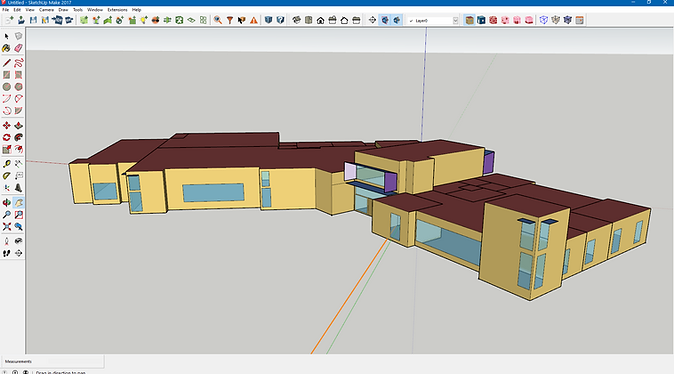Open the Camera menu

click(46, 9)
